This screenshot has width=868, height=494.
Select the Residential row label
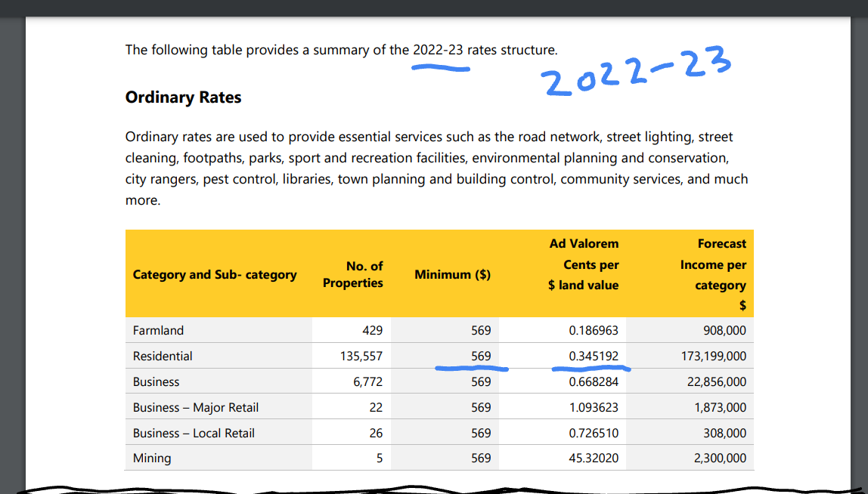163,356
